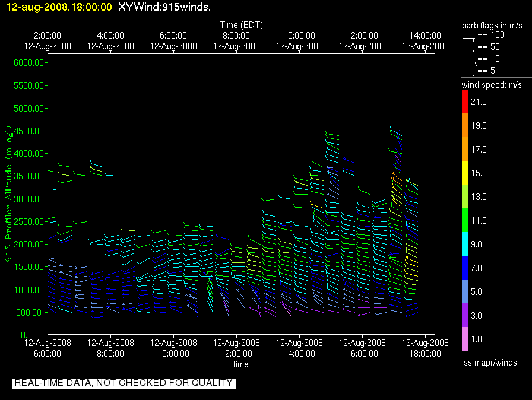Click the iss-mapr/winds source label
Viewport: 532px width, 400px height.
(489, 363)
